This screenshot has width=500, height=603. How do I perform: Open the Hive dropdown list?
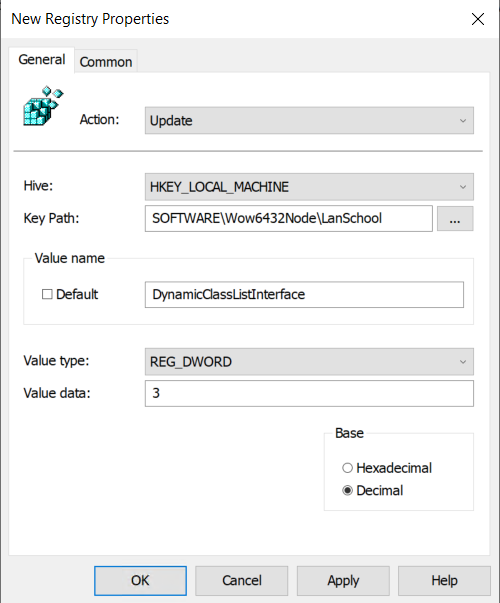point(309,187)
